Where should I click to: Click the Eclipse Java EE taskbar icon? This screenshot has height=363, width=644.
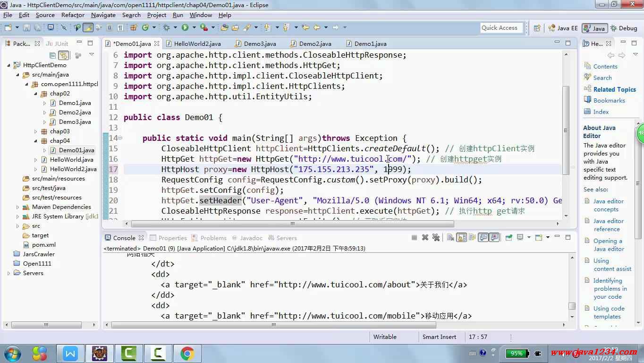pyautogui.click(x=100, y=353)
